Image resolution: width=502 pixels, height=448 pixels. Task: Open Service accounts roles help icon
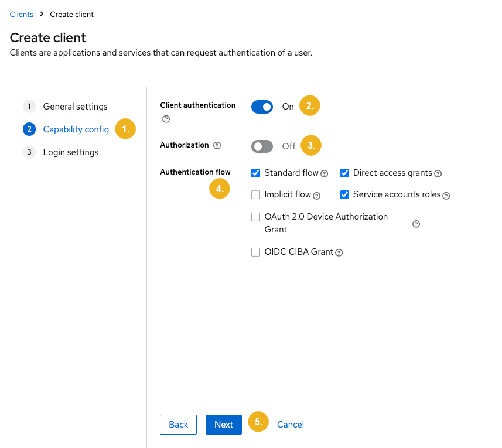446,196
